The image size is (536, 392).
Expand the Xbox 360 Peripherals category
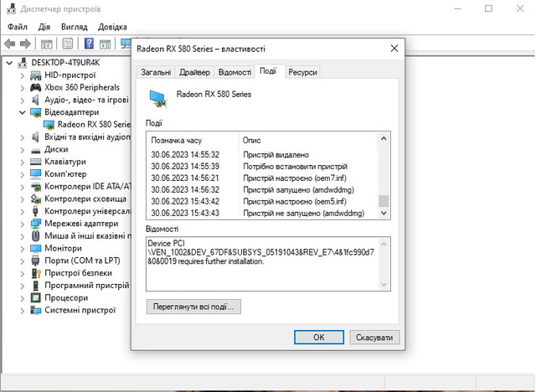pos(23,88)
